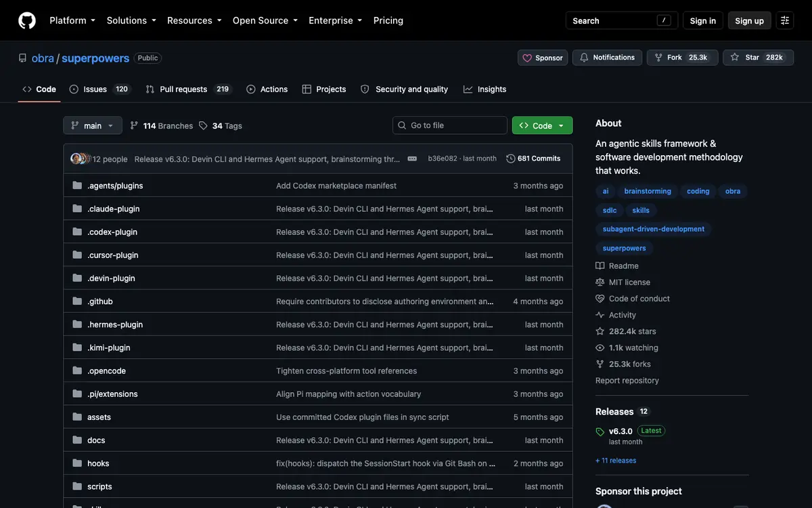This screenshot has width=812, height=508.
Task: Click the brainstorming topic tag
Action: pos(648,191)
